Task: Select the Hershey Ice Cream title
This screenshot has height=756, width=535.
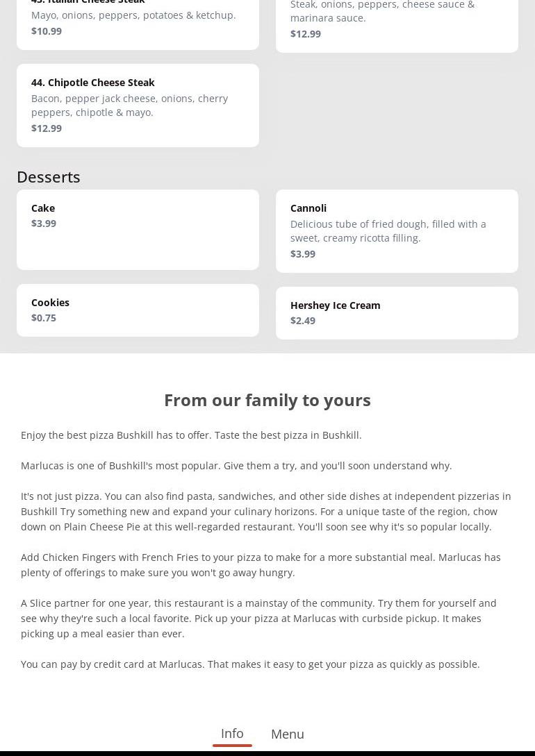Action: 335,305
